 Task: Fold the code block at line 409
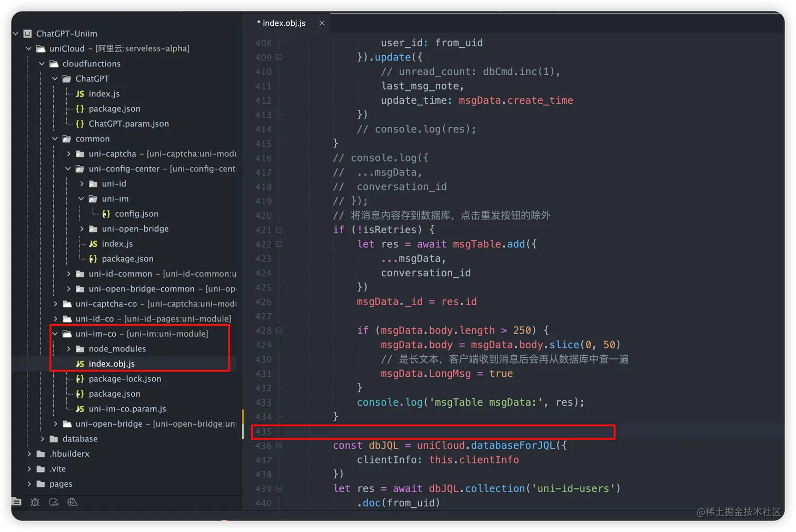tap(279, 57)
